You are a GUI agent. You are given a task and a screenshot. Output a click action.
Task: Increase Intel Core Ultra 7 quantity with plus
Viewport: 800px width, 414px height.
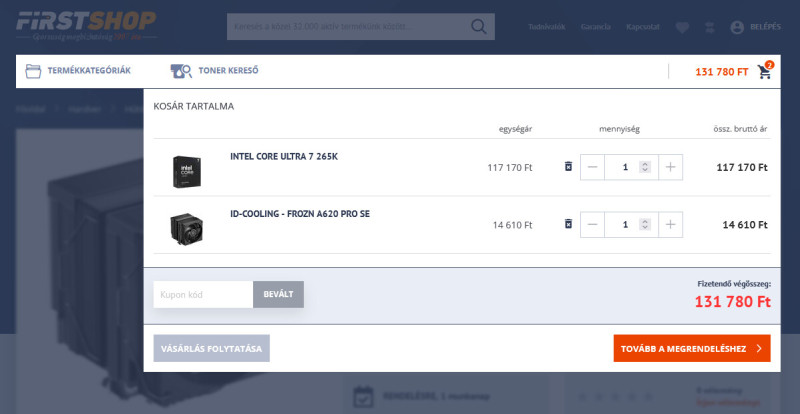[x=670, y=167]
